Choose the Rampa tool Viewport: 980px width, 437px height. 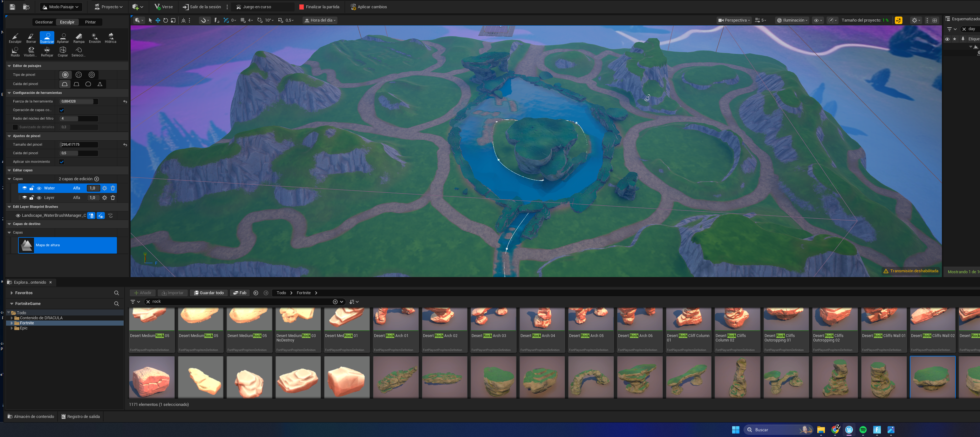(x=79, y=38)
